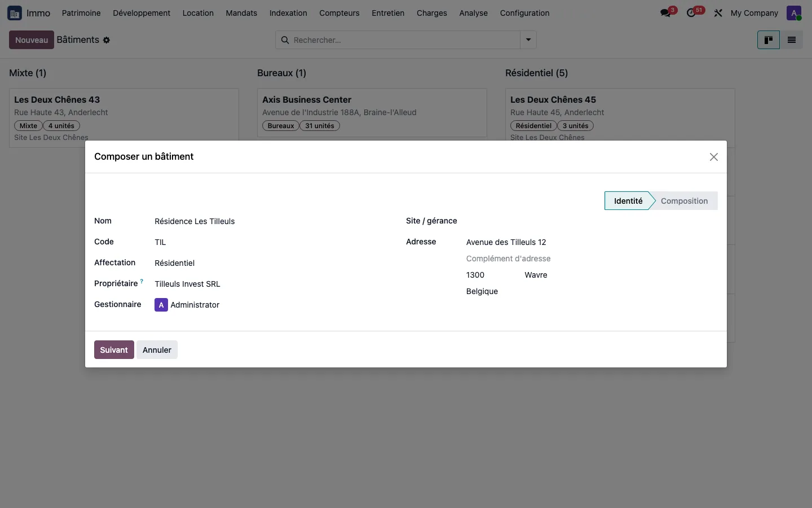Select the Composition step
Image resolution: width=812 pixels, height=508 pixels.
(684, 201)
